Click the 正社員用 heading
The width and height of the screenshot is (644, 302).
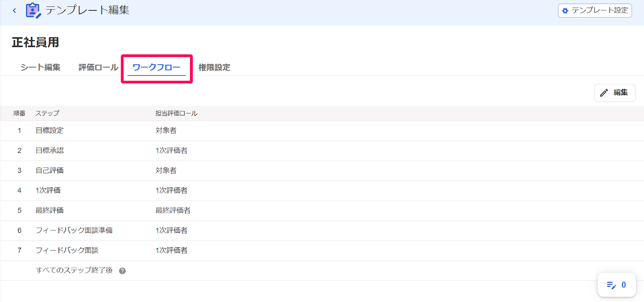point(35,42)
